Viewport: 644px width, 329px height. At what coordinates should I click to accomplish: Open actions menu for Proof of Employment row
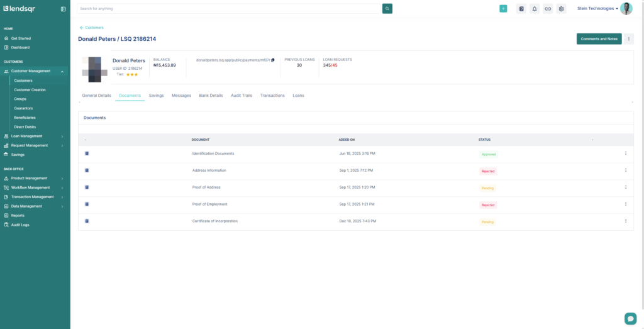626,204
